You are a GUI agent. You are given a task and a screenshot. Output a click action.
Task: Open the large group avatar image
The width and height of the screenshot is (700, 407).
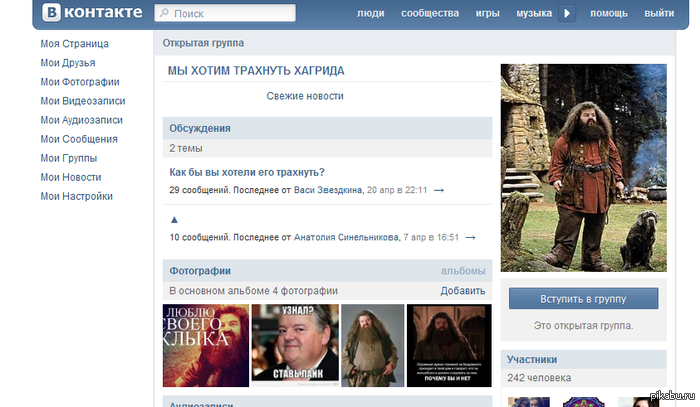pyautogui.click(x=583, y=168)
